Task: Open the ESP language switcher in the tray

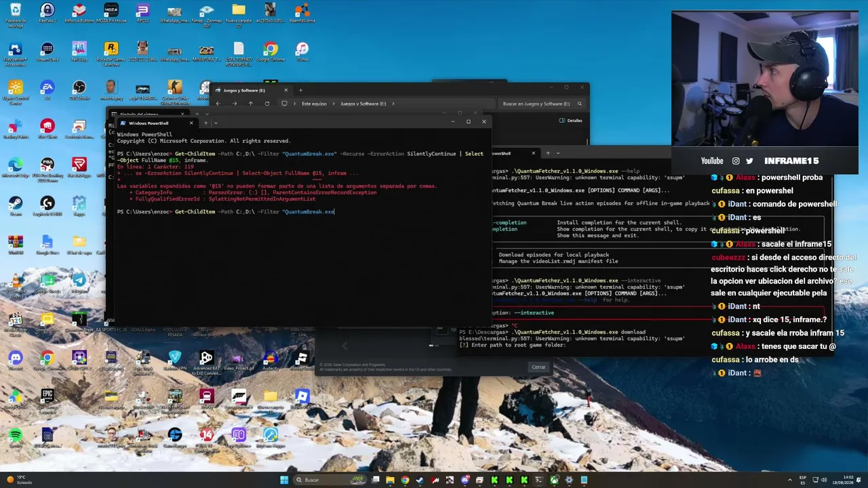Action: point(804,480)
